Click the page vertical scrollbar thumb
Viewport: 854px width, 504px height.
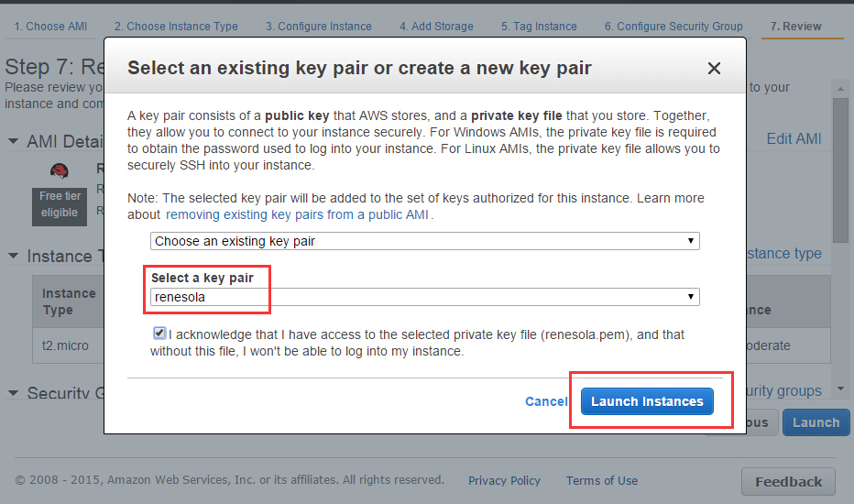point(840,170)
